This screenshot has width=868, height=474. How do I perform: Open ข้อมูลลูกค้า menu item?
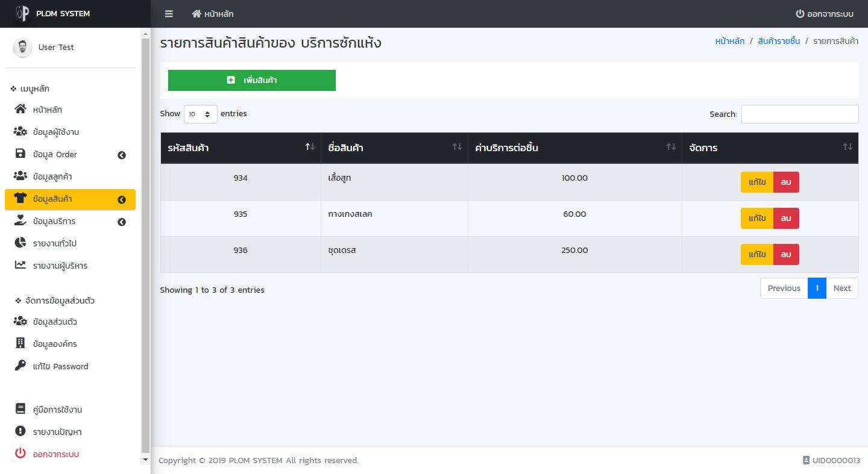pyautogui.click(x=52, y=176)
